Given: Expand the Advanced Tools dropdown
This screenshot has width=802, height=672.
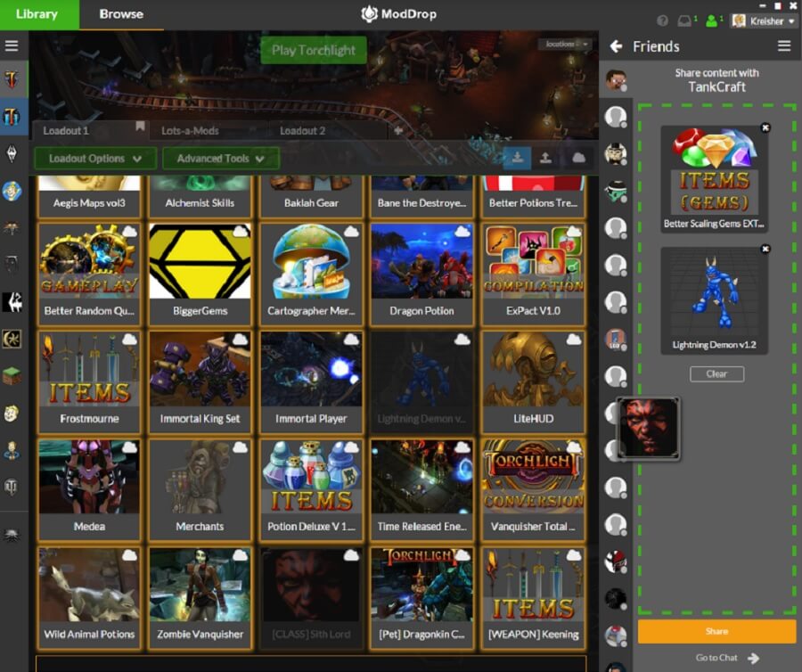Looking at the screenshot, I should [x=221, y=159].
